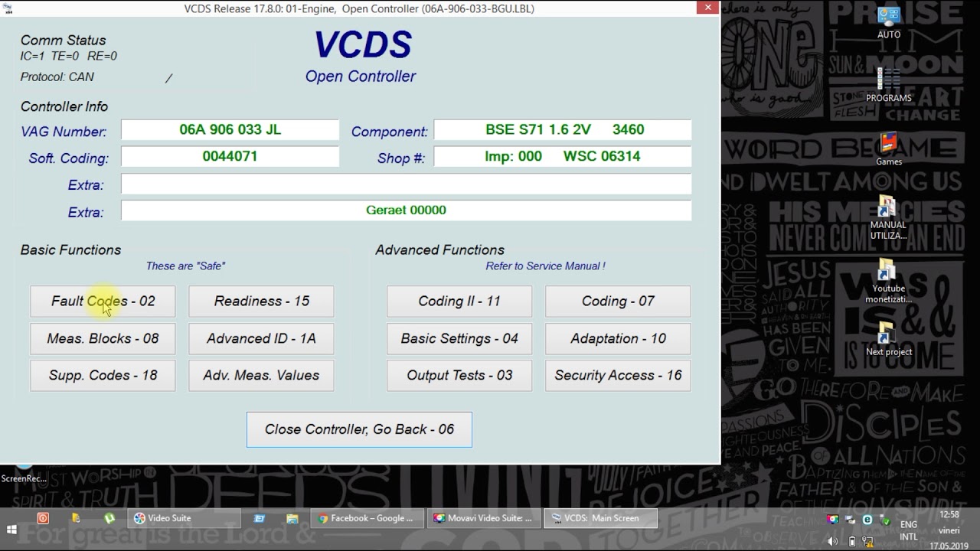Start Output Tests - 03
This screenshot has height=551, width=980.
(x=459, y=375)
